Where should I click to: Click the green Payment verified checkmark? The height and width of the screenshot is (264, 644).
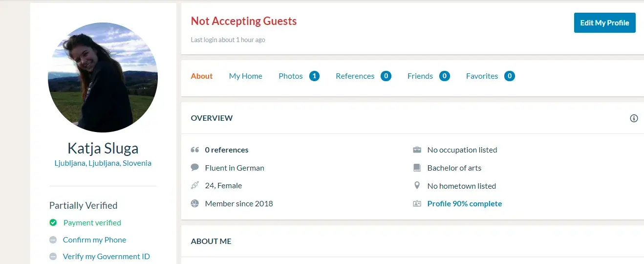point(53,222)
